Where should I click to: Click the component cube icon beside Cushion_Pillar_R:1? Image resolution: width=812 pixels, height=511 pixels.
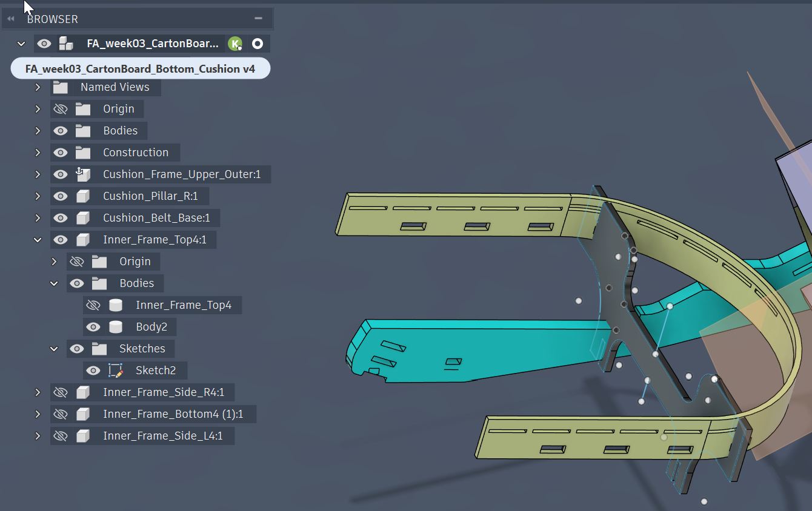pos(83,196)
